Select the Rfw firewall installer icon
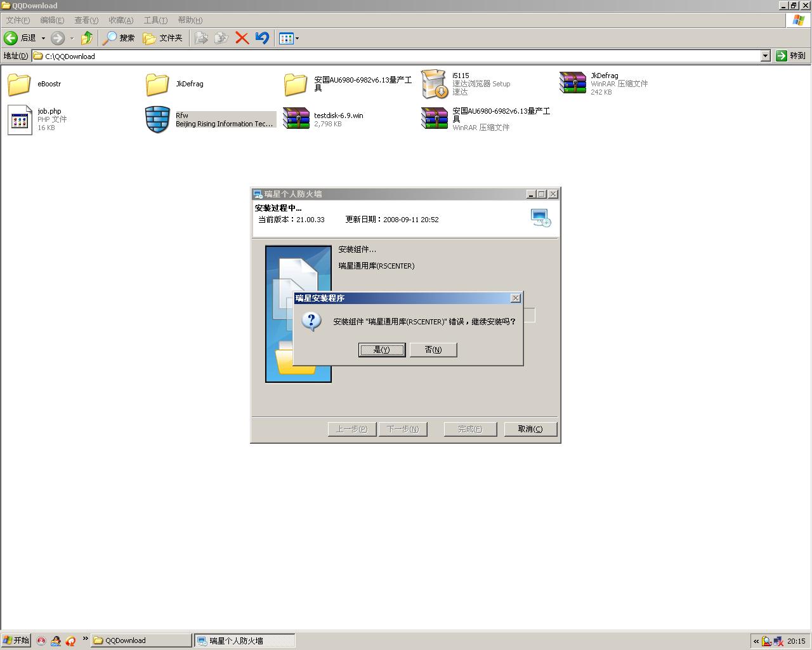Viewport: 812px width, 650px height. (x=157, y=119)
